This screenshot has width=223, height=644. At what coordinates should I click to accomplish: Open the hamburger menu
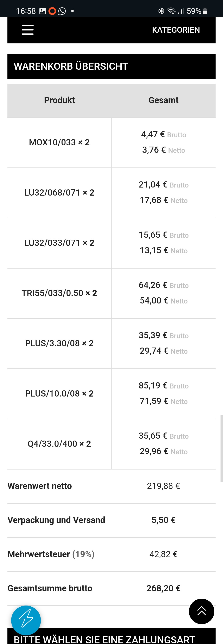coord(27,30)
